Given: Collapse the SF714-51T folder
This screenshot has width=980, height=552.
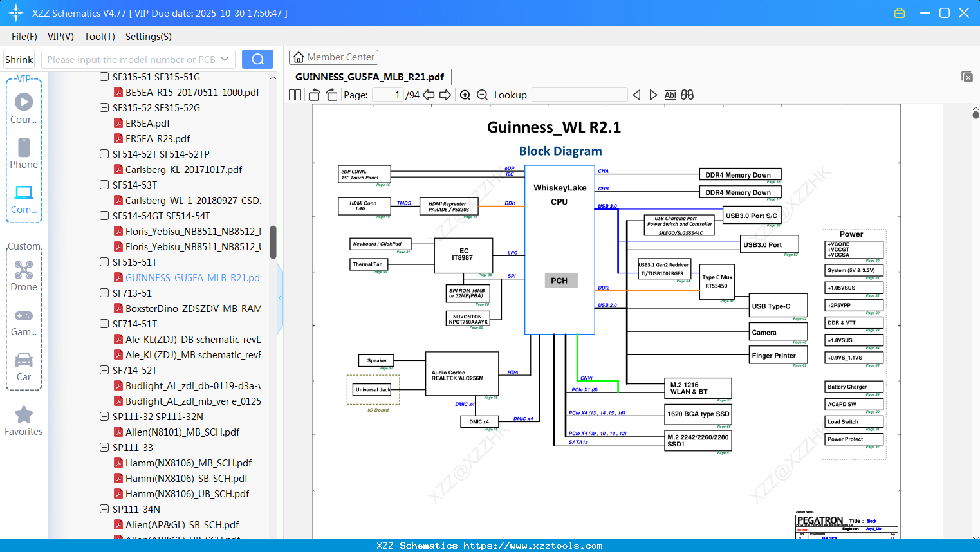Looking at the screenshot, I should click(104, 324).
